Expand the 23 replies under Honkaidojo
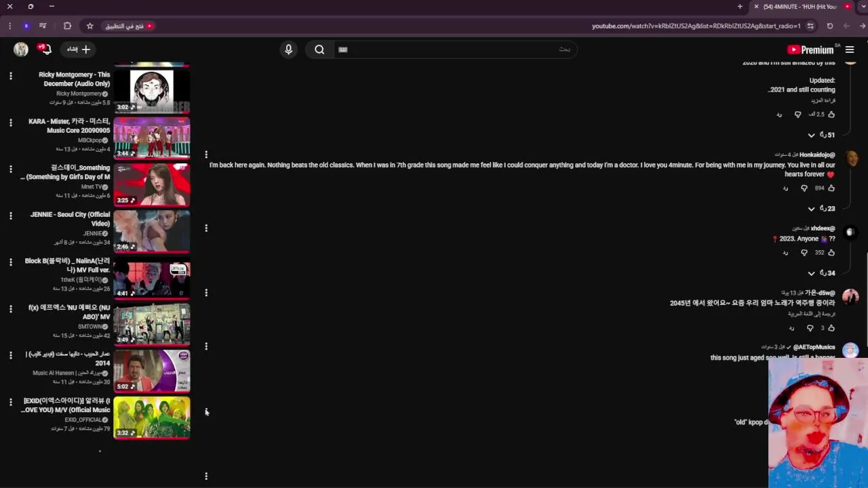Viewport: 868px width, 488px height. [821, 209]
